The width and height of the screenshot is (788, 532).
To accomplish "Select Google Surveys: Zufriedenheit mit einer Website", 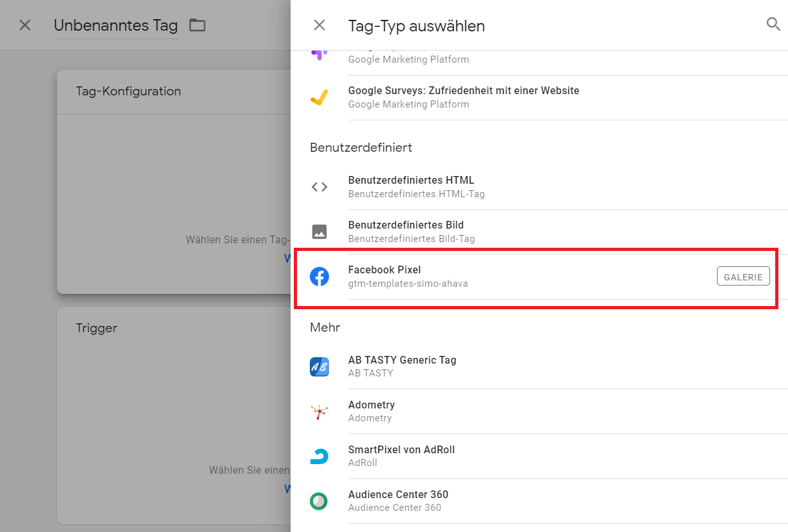I will [x=539, y=97].
